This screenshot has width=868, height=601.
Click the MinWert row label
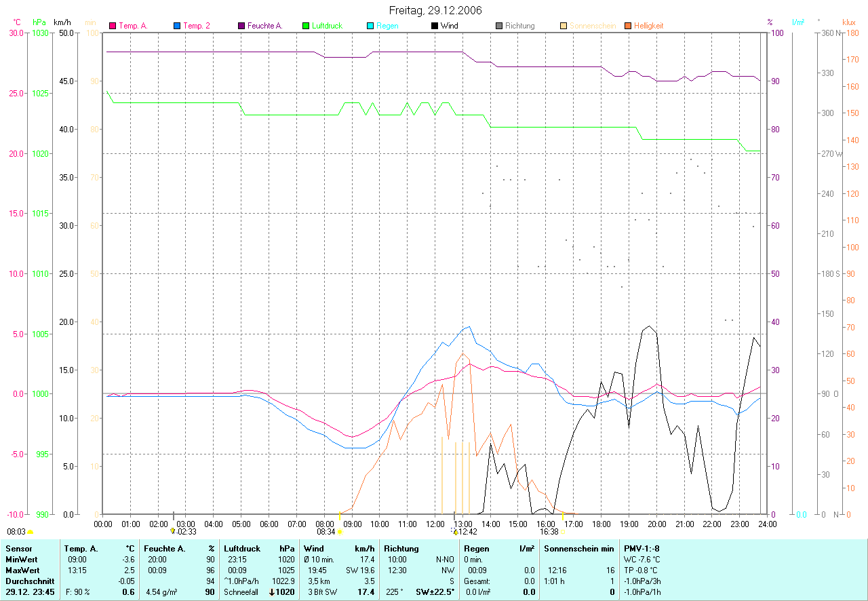(x=20, y=559)
